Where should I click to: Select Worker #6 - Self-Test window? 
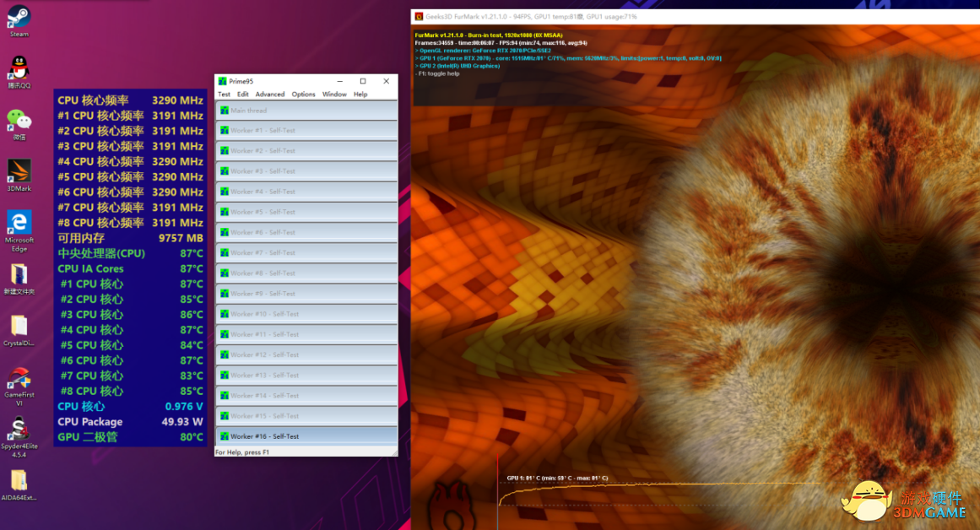[306, 232]
